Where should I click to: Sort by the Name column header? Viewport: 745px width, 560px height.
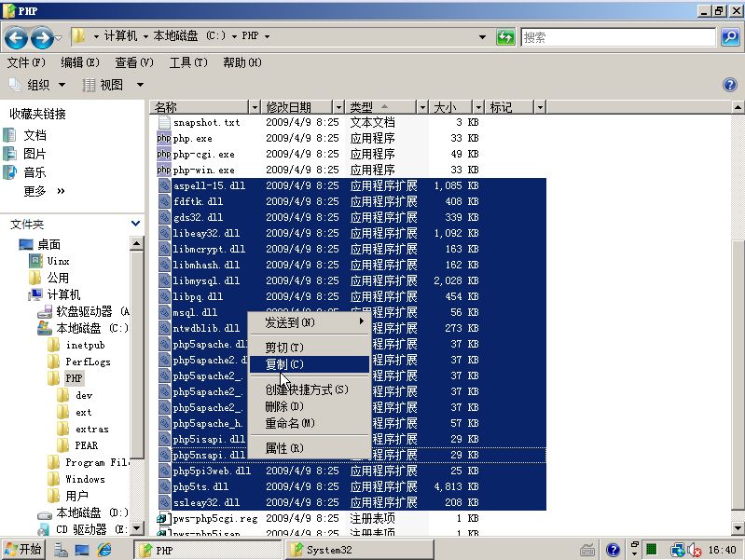point(200,108)
